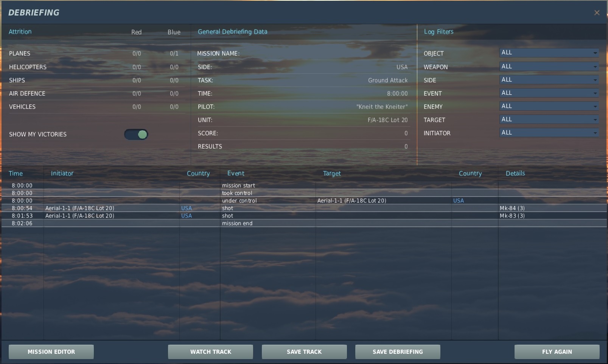
Task: Expand the ENEMY filter dropdown
Action: click(549, 106)
